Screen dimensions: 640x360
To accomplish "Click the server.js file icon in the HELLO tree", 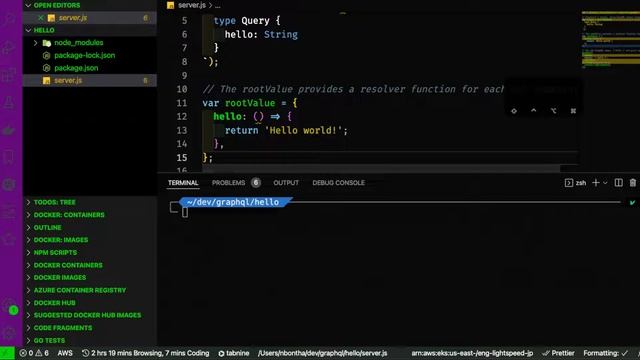I will [x=47, y=81].
